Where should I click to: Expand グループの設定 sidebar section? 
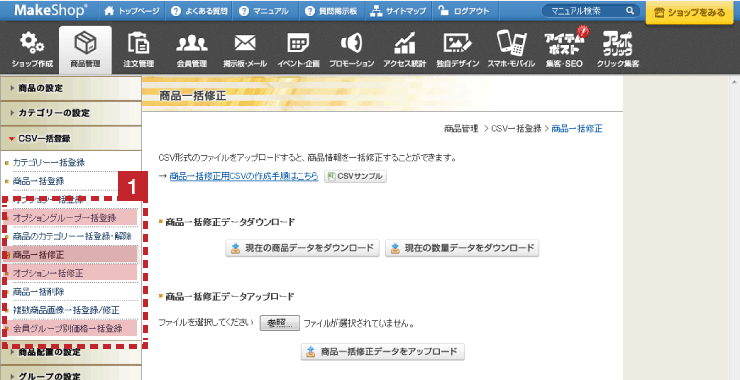[x=71, y=374]
